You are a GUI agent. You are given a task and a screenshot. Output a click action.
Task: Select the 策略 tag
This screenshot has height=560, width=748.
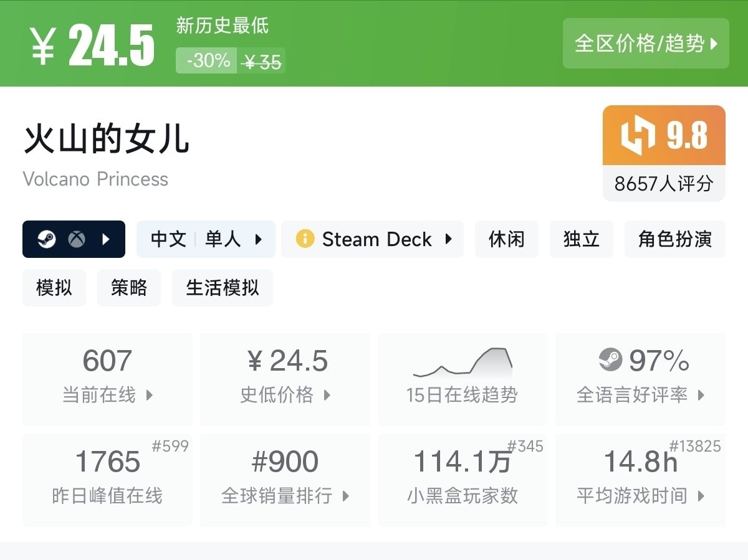(129, 288)
